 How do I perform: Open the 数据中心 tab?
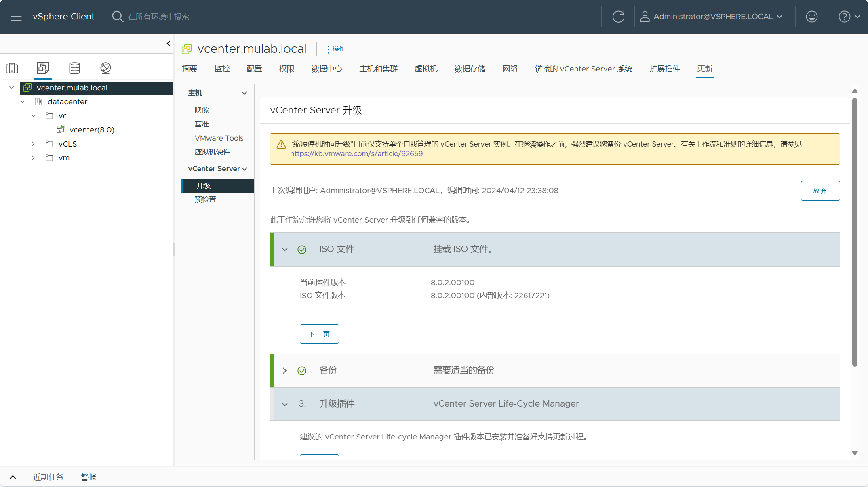[x=327, y=69]
